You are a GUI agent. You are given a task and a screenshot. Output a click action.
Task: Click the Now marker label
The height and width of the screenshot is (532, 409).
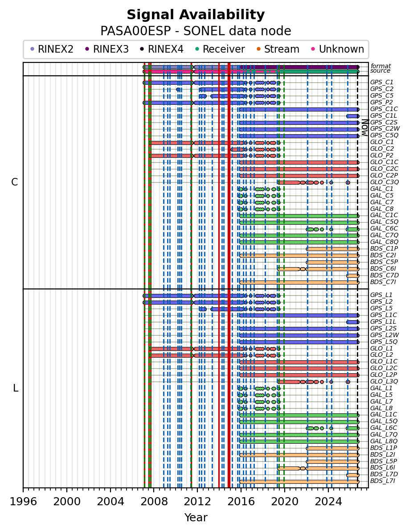pos(364,127)
